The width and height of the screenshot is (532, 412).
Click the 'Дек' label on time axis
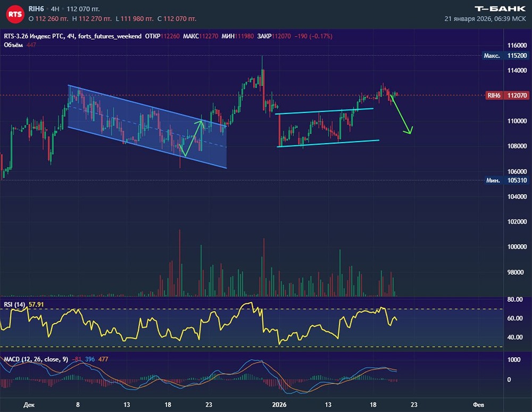coord(29,405)
